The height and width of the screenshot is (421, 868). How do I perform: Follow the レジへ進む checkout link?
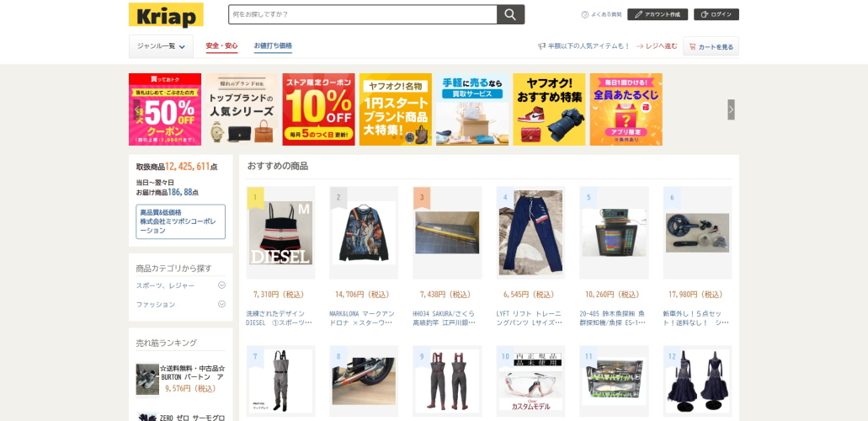tap(657, 46)
